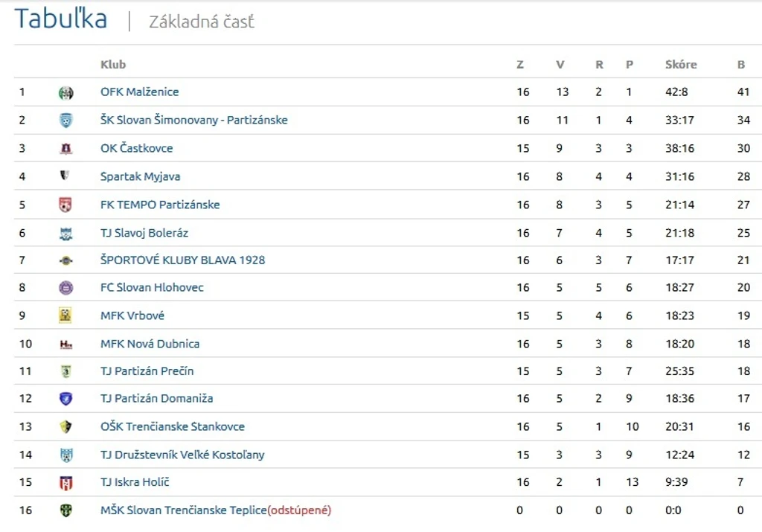Click the TJ Partizán Domaniža blue crest
This screenshot has width=762, height=532.
click(x=65, y=399)
